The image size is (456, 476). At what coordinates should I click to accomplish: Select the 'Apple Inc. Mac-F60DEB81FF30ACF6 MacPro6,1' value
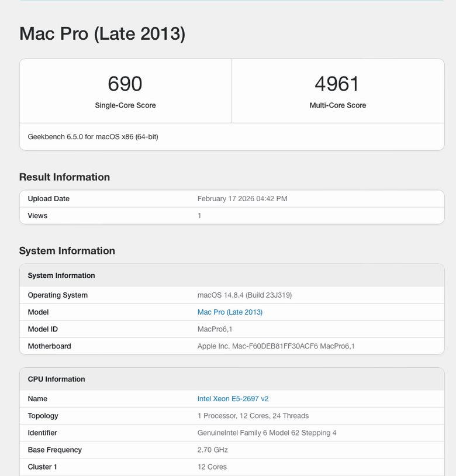click(x=276, y=346)
